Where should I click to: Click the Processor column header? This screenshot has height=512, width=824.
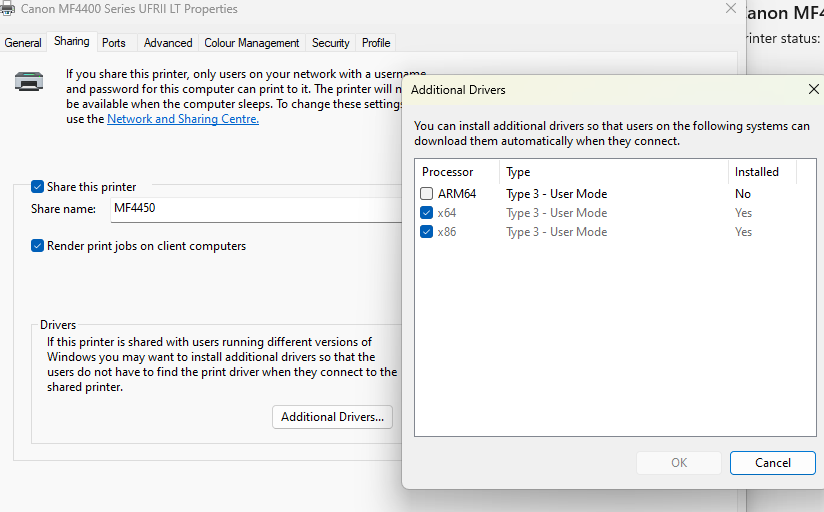coord(457,172)
